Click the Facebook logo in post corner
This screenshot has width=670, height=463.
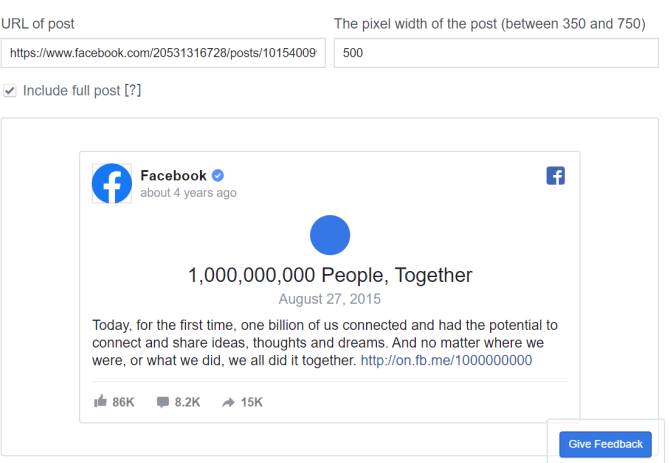(x=555, y=176)
